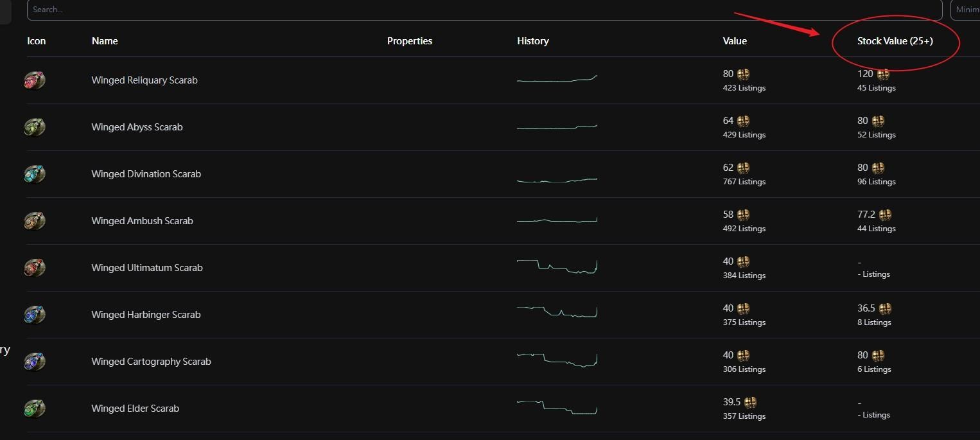This screenshot has width=980, height=440.
Task: Select the Winged Cartography Scarab history chart
Action: pyautogui.click(x=557, y=360)
